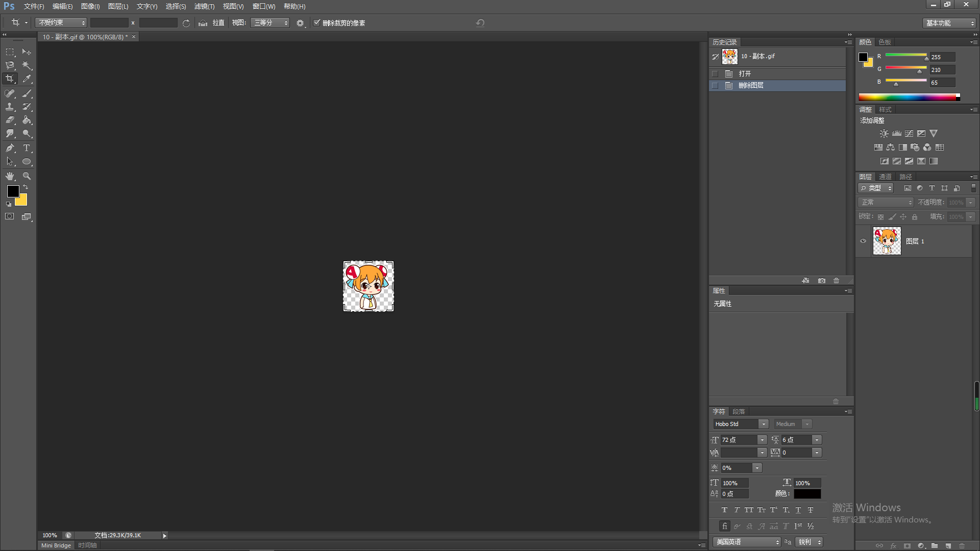Delete current state trash icon in History
980x551 pixels.
pos(836,281)
